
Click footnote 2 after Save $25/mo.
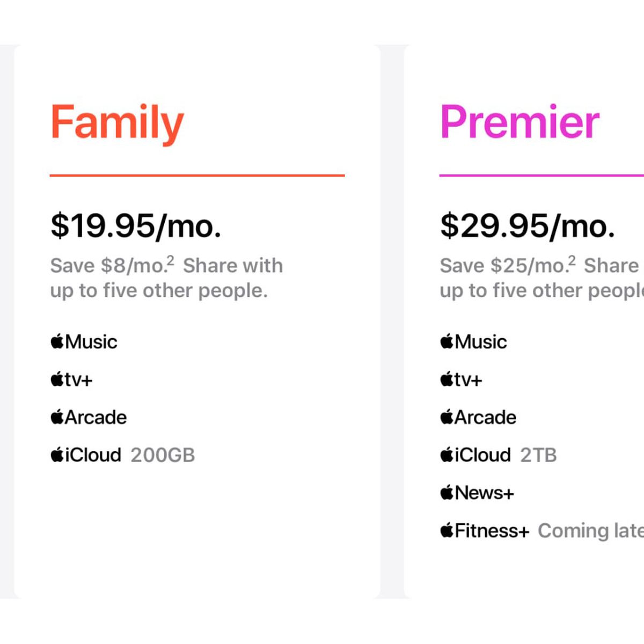point(572,261)
